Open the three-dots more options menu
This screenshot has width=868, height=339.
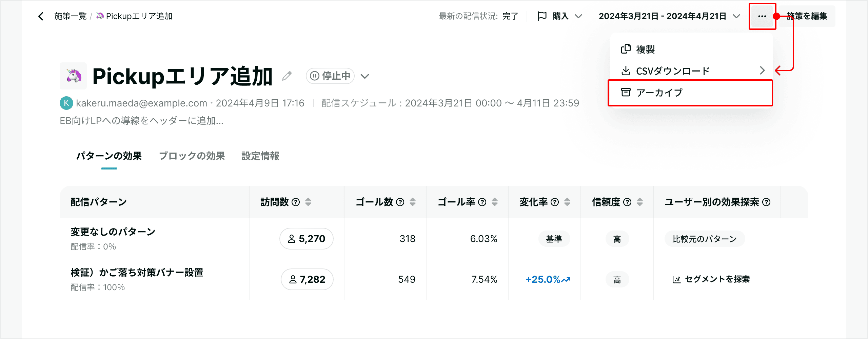762,16
